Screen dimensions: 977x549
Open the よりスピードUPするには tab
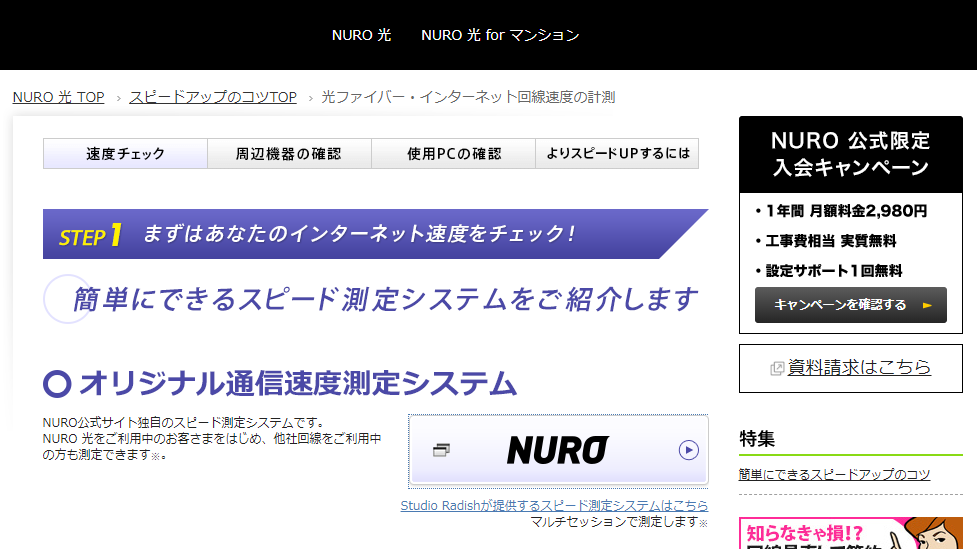tap(617, 153)
